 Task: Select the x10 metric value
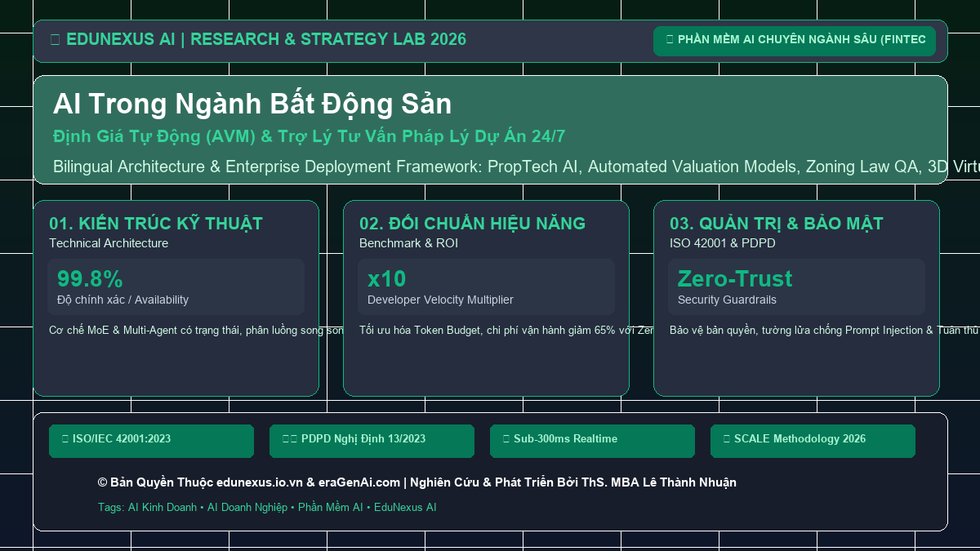tap(386, 278)
